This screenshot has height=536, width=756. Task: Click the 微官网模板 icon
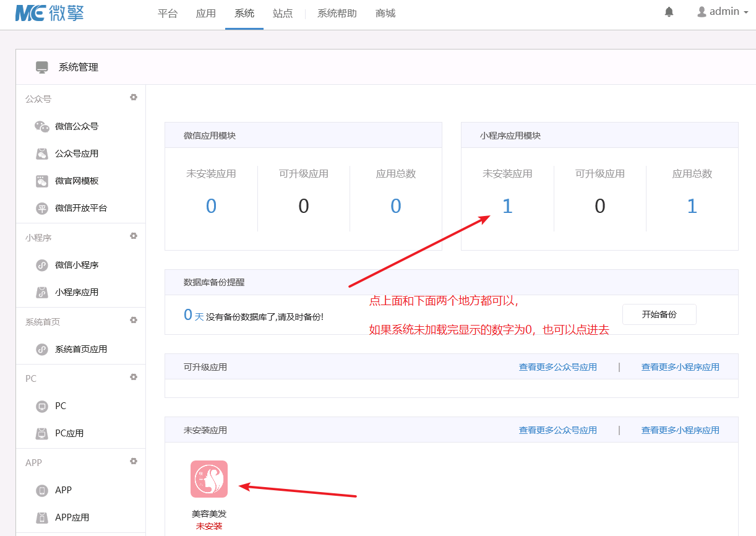41,181
